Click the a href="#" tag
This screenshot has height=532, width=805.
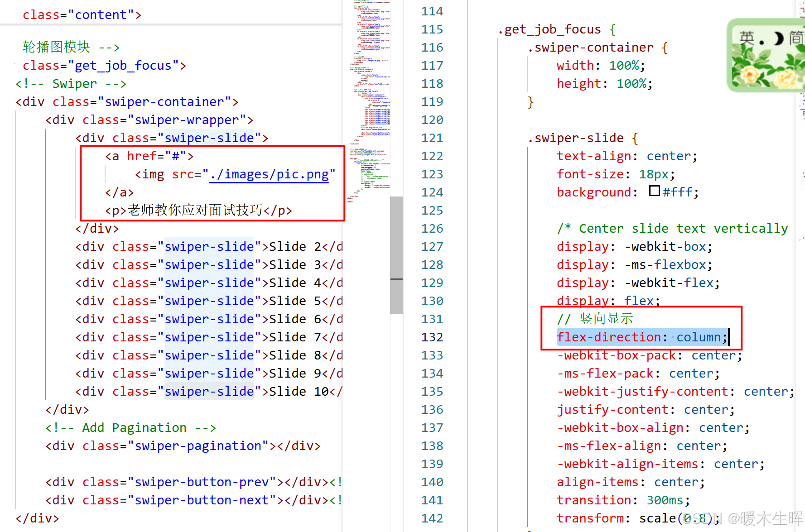tap(149, 156)
